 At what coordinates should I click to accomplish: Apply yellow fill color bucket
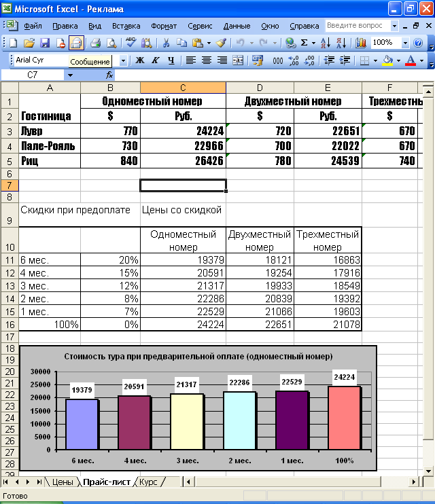(x=387, y=60)
